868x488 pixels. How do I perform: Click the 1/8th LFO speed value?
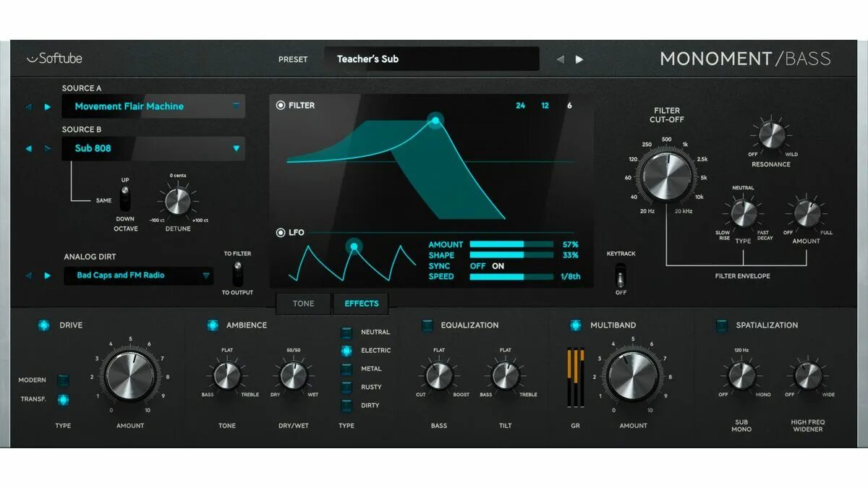(x=569, y=277)
